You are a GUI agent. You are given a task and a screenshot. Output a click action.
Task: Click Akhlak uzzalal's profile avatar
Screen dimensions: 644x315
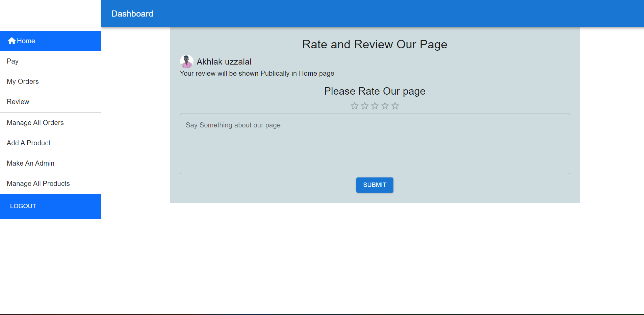pyautogui.click(x=186, y=62)
